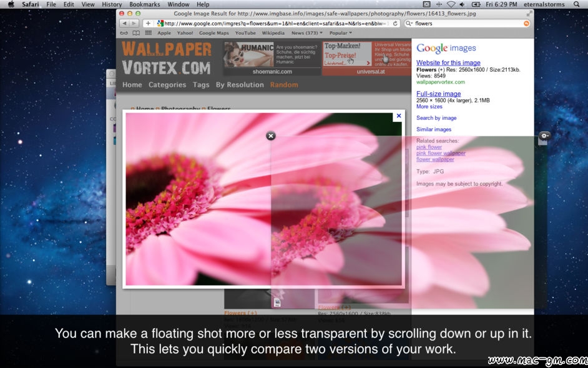Click the More sizes link

429,107
